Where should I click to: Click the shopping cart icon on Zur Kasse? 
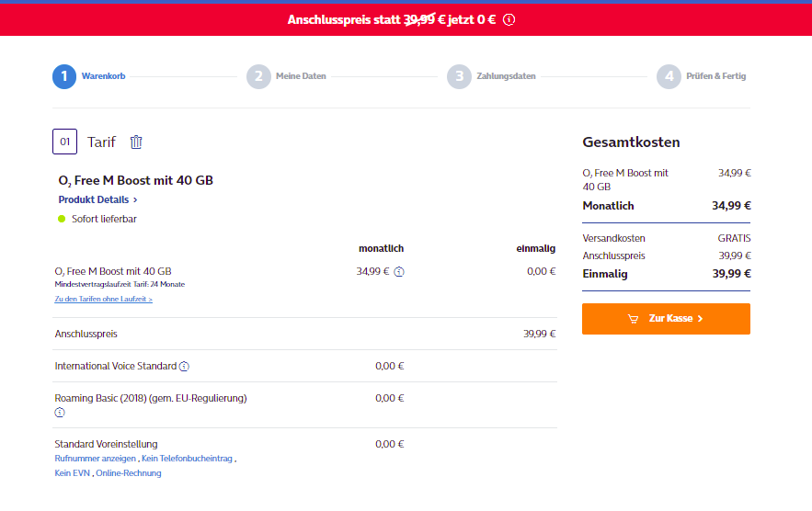click(x=634, y=319)
